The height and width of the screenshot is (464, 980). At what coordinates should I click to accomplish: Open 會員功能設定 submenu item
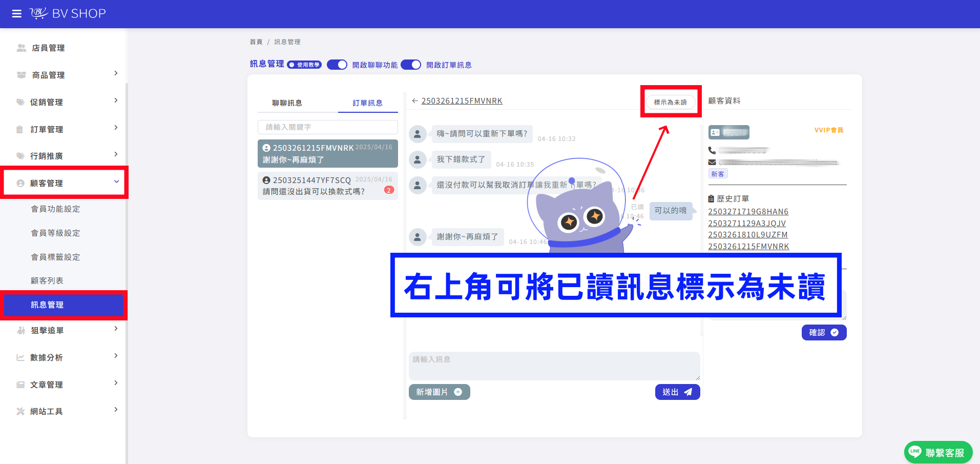55,209
